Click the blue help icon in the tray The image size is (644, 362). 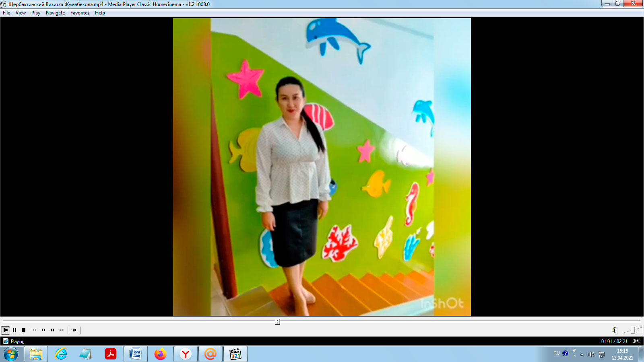point(566,354)
